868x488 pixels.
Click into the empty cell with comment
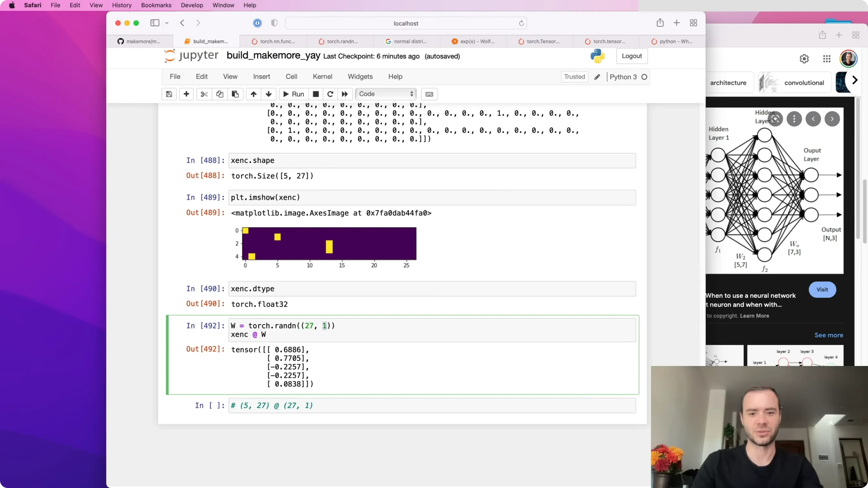pos(432,405)
